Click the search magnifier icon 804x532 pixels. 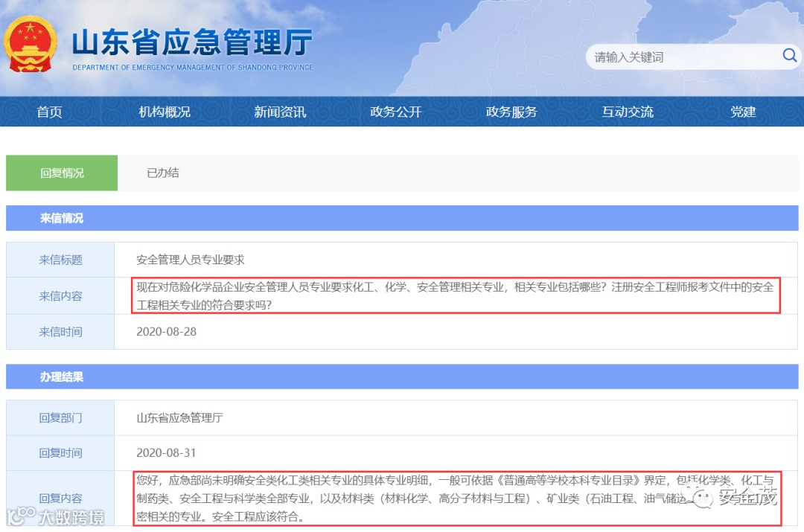[789, 55]
